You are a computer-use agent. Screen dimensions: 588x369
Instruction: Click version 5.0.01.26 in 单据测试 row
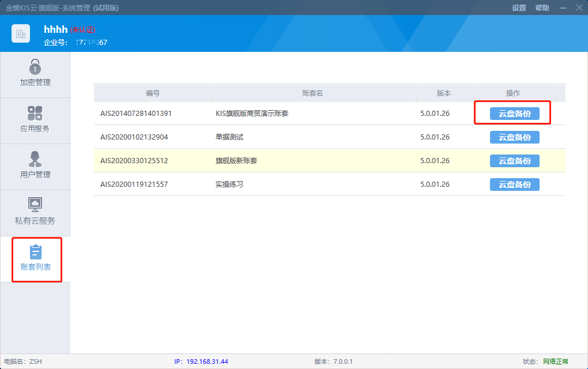[435, 137]
